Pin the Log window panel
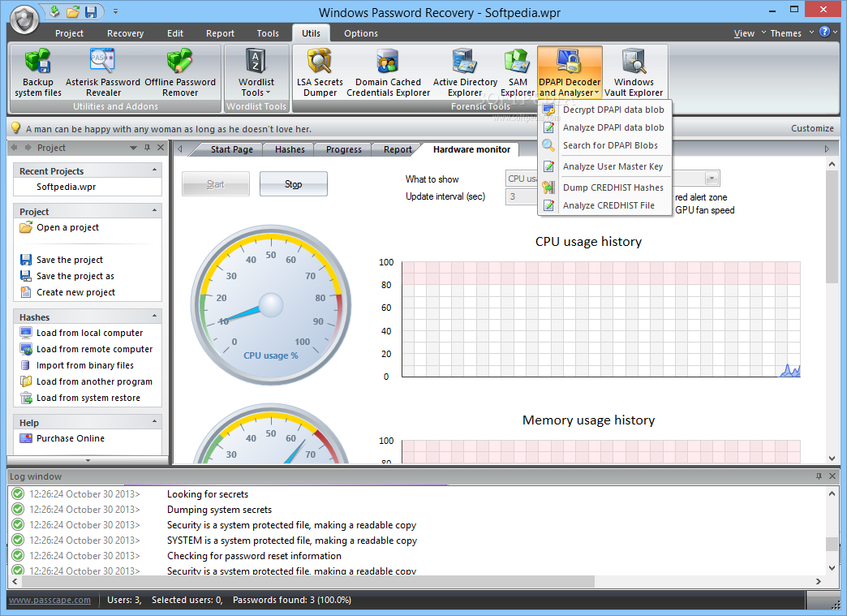This screenshot has width=847, height=616. 819,476
